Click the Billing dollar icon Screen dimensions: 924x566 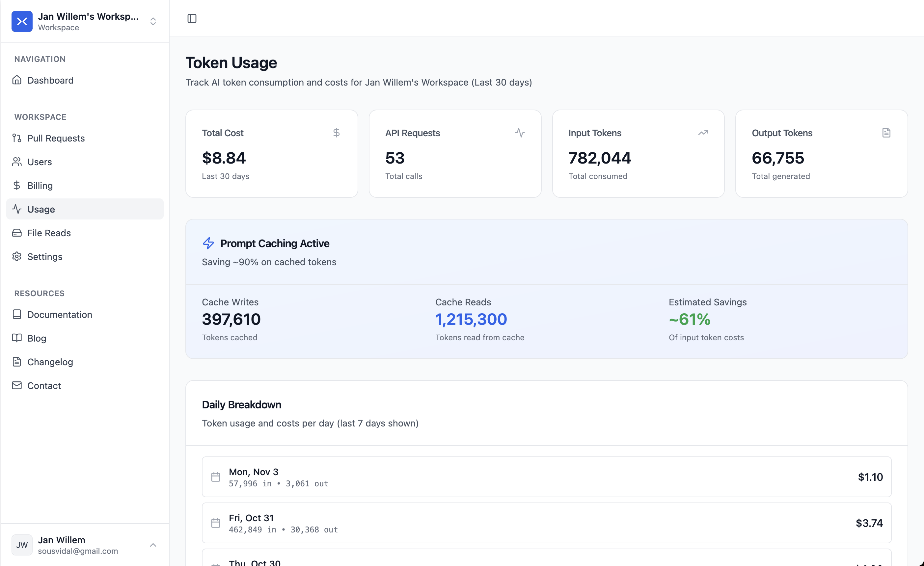(17, 185)
